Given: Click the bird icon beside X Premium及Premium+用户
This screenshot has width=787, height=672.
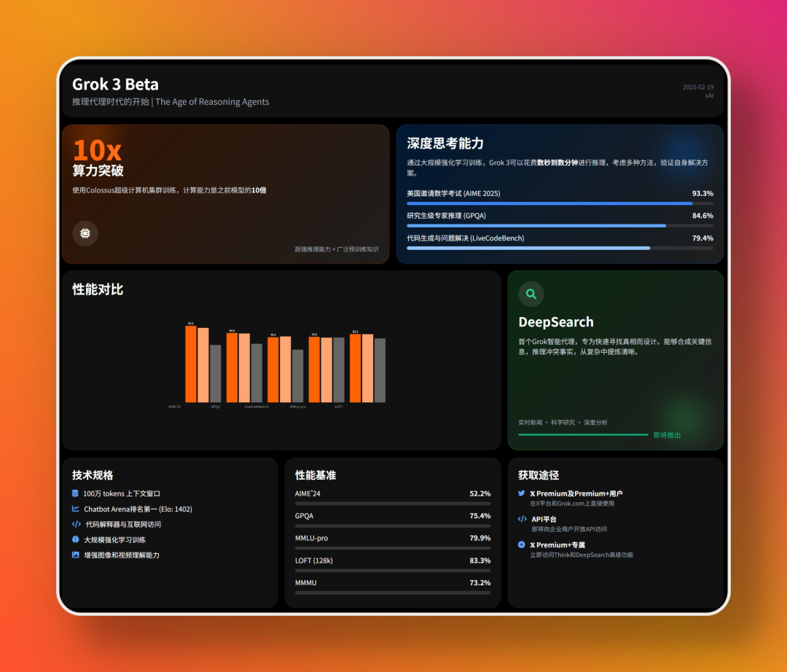Looking at the screenshot, I should point(522,493).
